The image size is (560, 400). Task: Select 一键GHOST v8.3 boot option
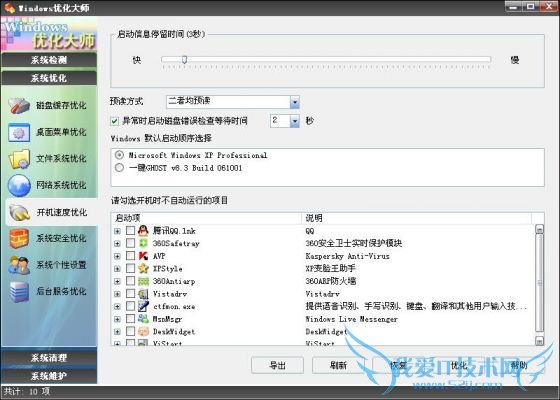[x=119, y=168]
